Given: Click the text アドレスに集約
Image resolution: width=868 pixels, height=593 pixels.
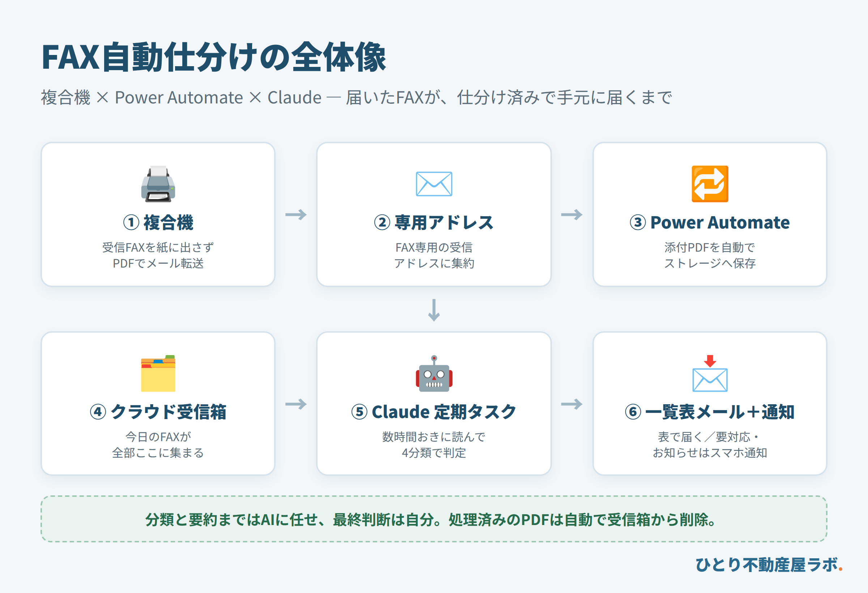Looking at the screenshot, I should (434, 263).
